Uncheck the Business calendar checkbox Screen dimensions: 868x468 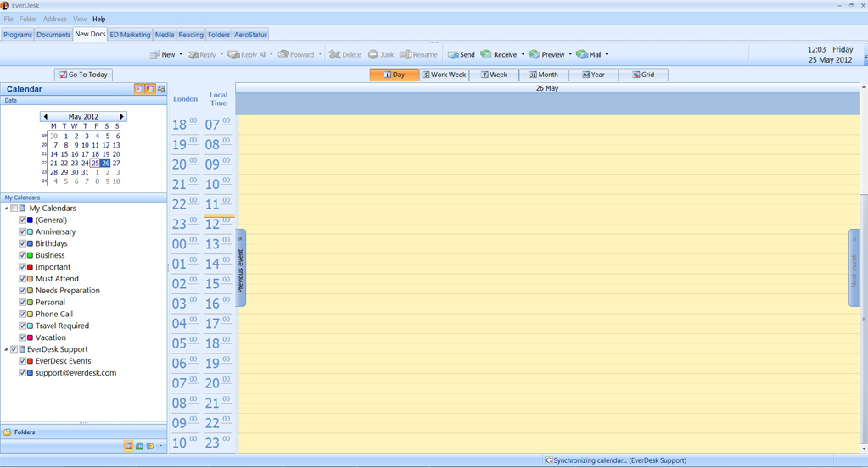click(22, 255)
